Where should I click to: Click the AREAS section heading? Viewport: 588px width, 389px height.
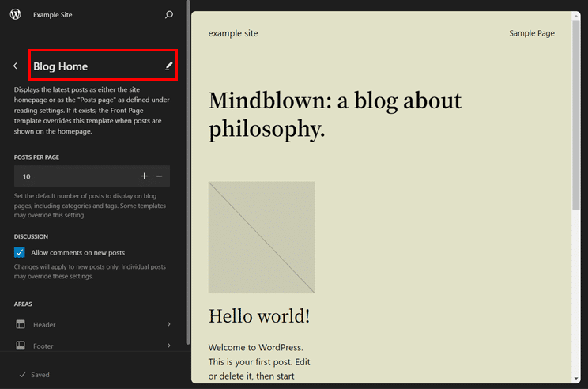[x=23, y=304]
